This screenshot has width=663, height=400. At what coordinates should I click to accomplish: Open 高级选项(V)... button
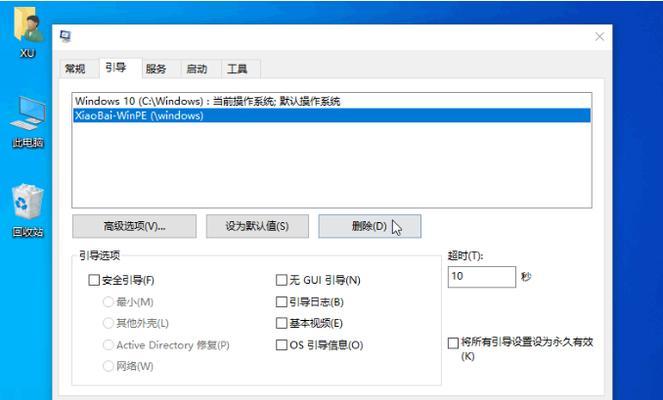[x=134, y=226]
